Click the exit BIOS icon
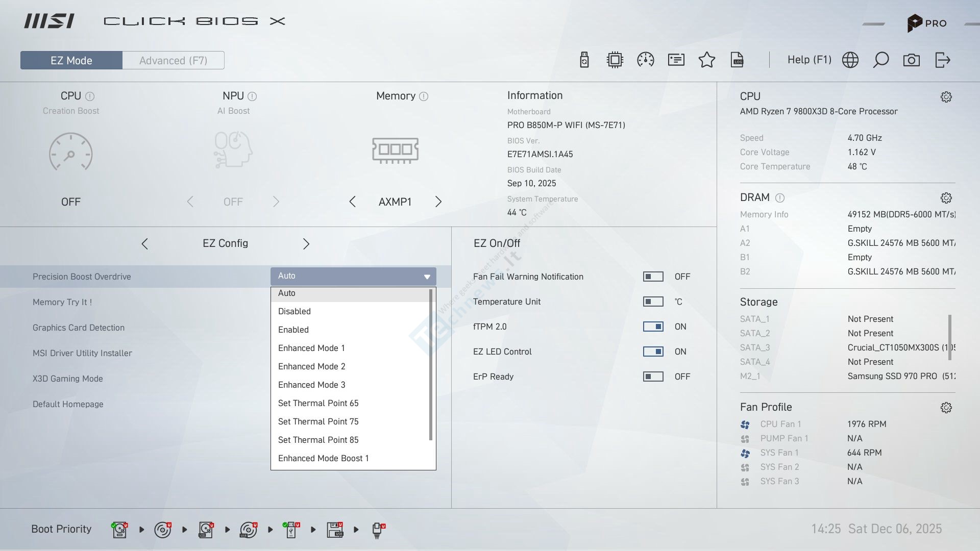This screenshot has height=551, width=980. point(943,60)
